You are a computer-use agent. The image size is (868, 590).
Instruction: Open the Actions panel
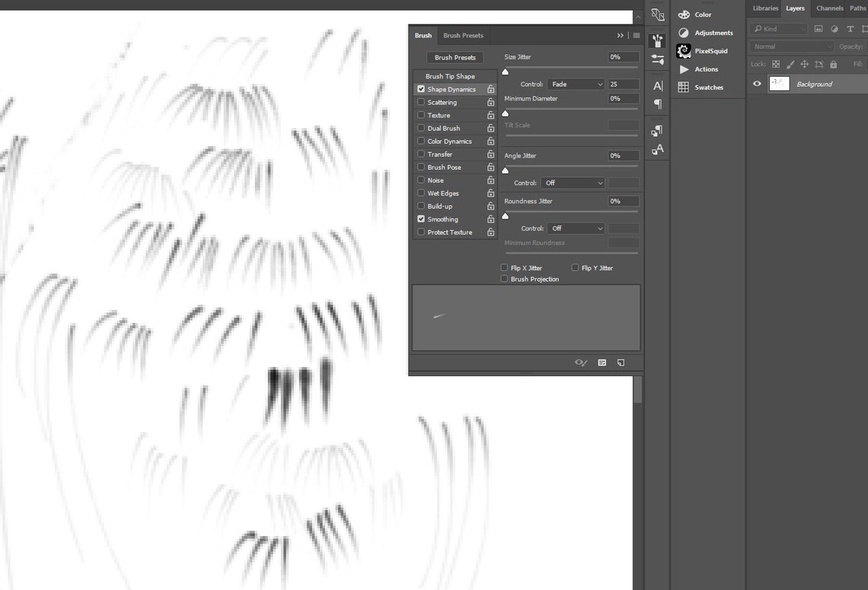[x=699, y=69]
